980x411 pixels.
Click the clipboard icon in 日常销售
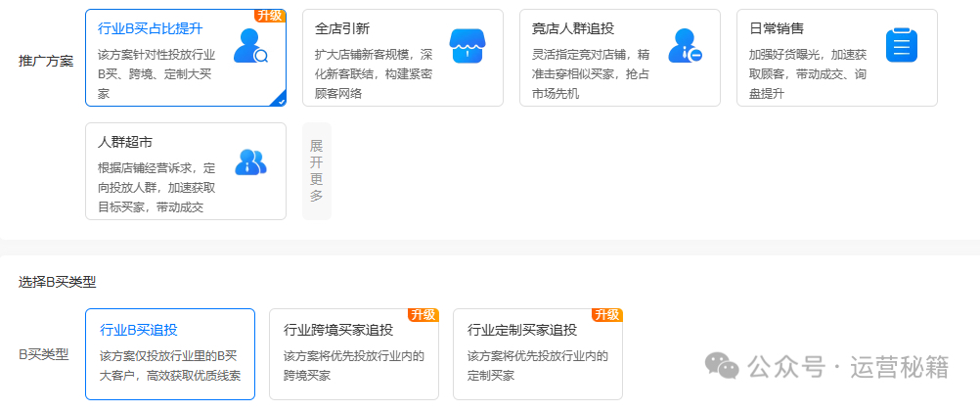coord(901,46)
